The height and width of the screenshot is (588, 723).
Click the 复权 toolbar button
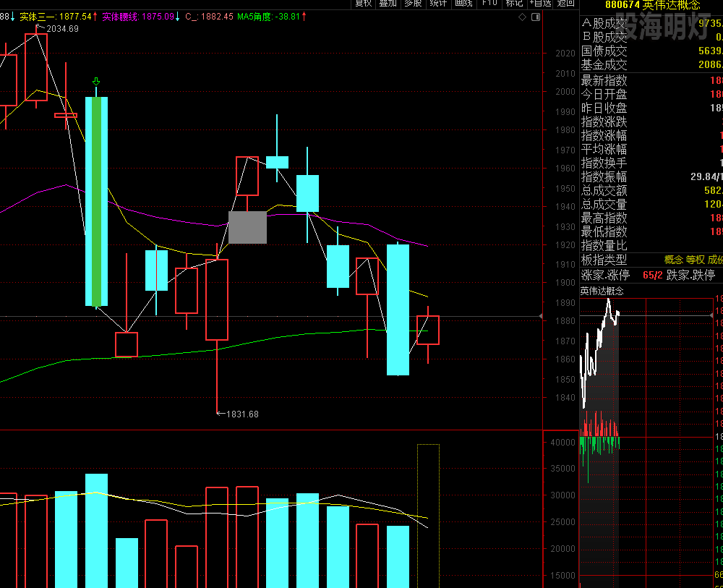(363, 4)
